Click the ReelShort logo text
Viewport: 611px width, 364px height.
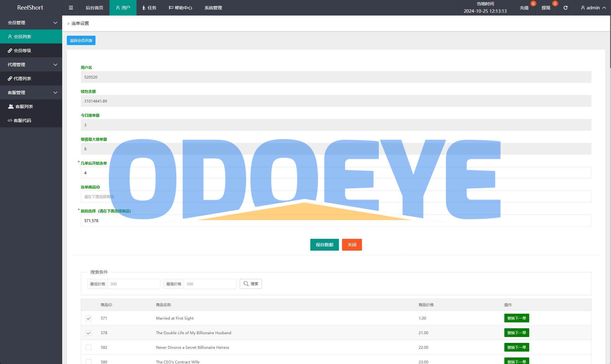30,7
